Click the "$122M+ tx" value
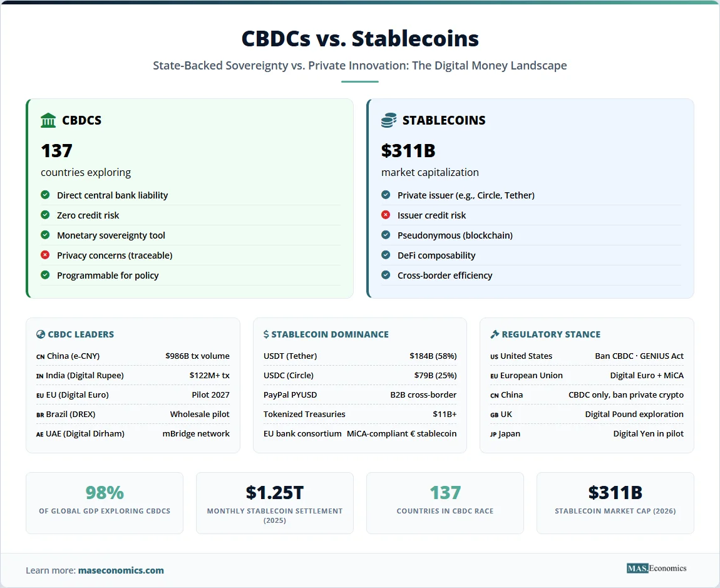 [209, 375]
